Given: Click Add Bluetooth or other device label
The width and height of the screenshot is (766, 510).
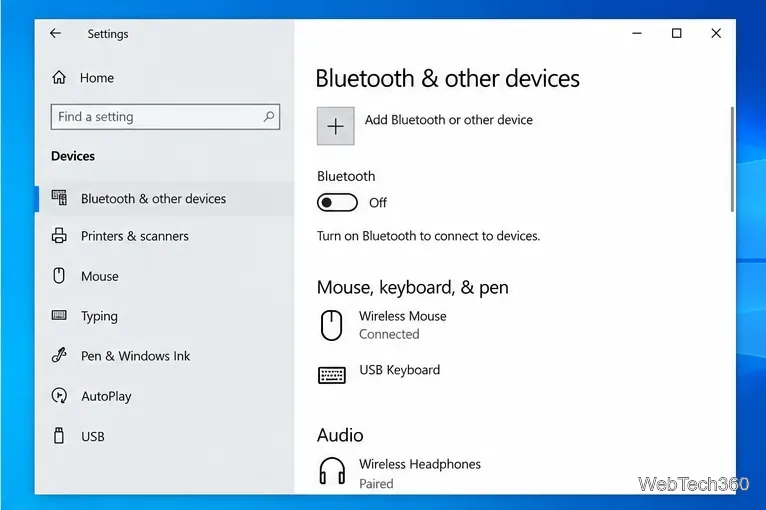Looking at the screenshot, I should click(448, 120).
